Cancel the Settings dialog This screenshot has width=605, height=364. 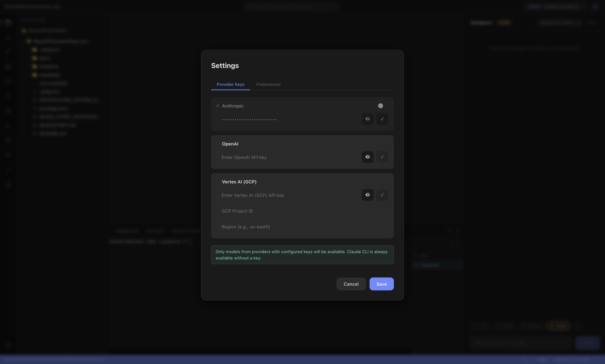point(351,284)
